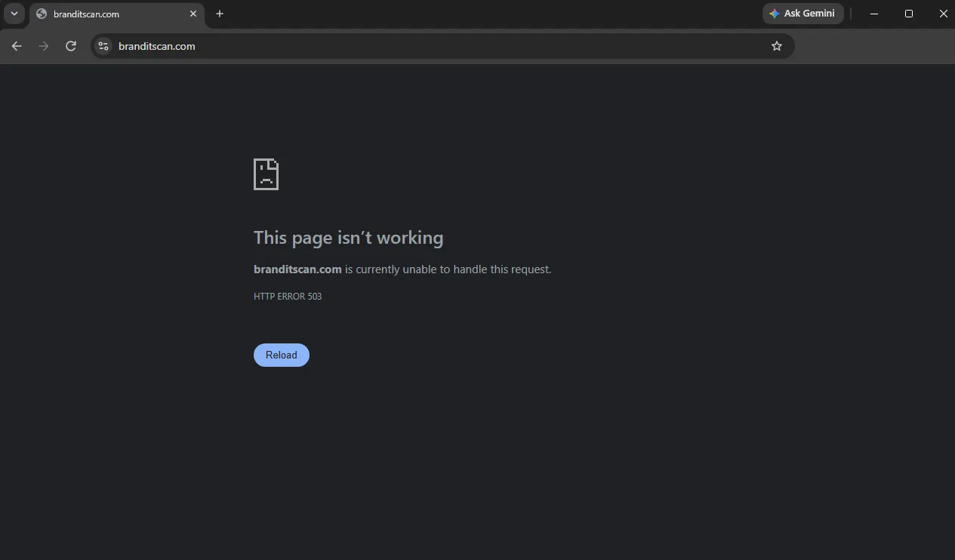The image size is (955, 560).
Task: Bookmark this page with the star icon
Action: click(x=777, y=46)
